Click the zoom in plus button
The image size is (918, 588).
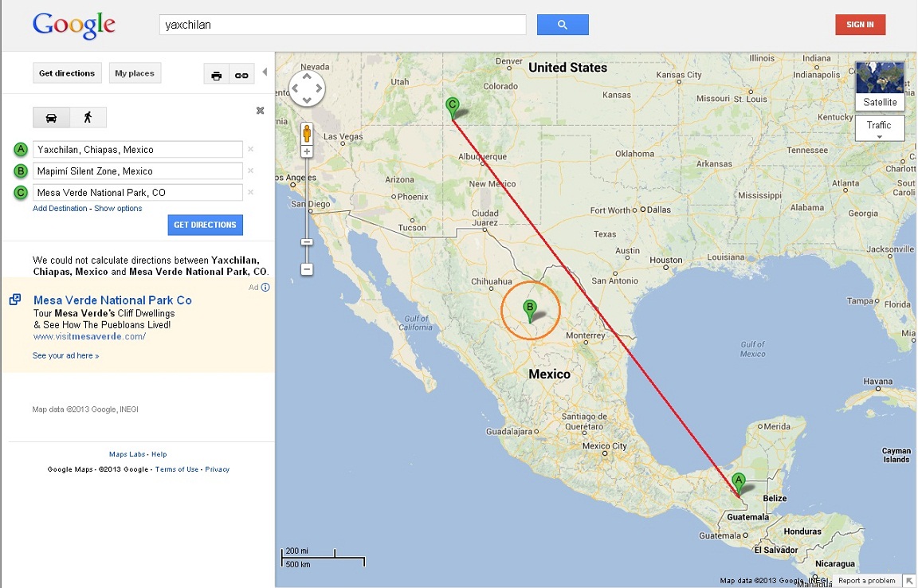coord(307,151)
